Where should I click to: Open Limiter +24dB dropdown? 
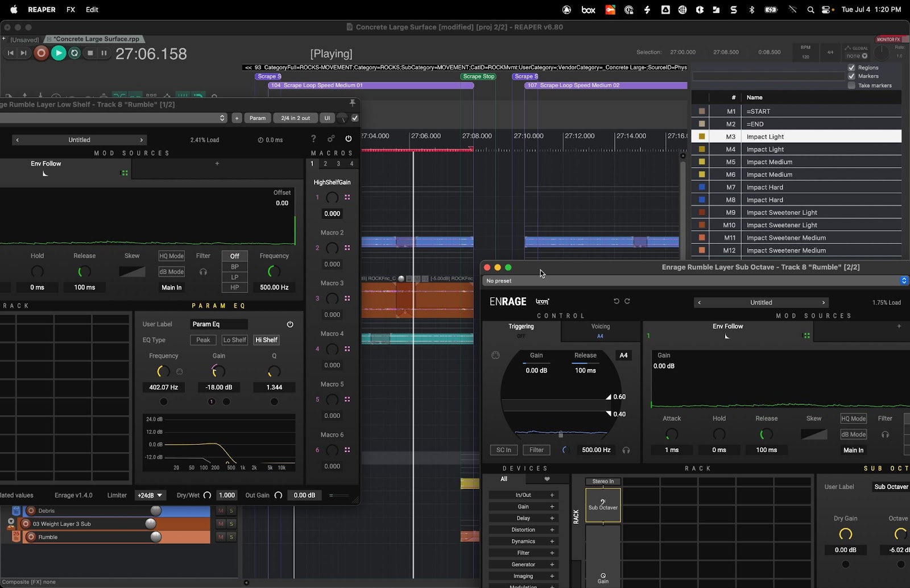(x=150, y=495)
